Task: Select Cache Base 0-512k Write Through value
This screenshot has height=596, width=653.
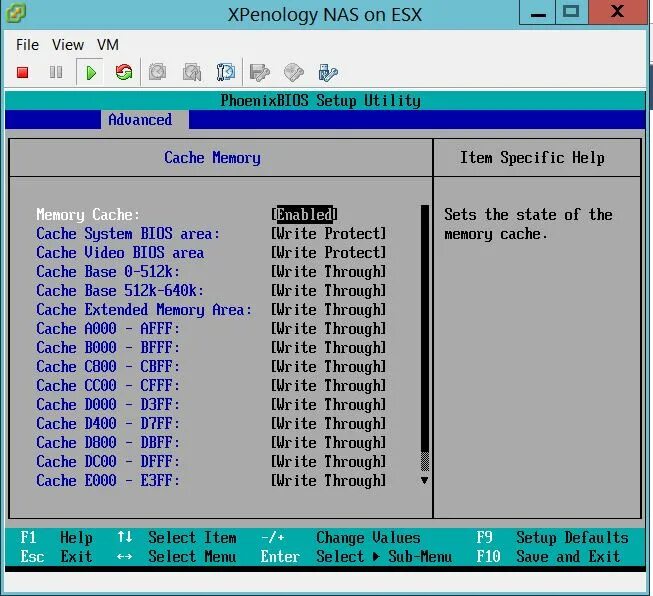Action: (329, 272)
